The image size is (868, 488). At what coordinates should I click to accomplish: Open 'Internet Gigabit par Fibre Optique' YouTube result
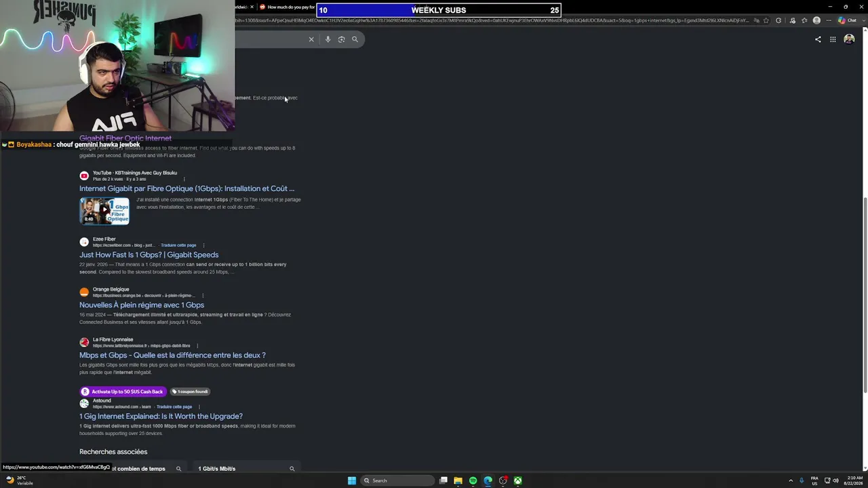click(x=187, y=188)
